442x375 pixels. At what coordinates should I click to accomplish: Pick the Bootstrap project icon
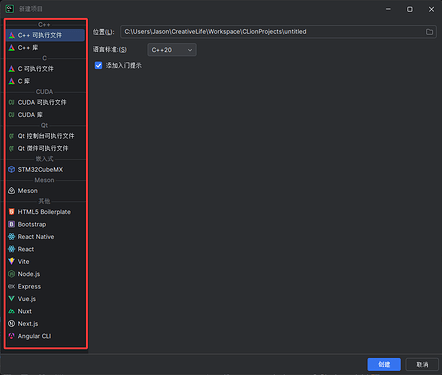point(12,224)
